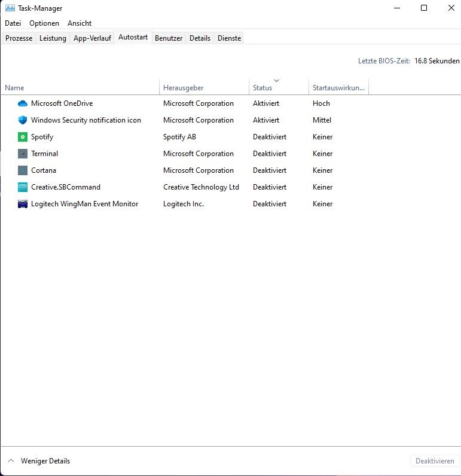Click the green Spotify icon
Screen dimensions: 461x476
click(x=23, y=137)
